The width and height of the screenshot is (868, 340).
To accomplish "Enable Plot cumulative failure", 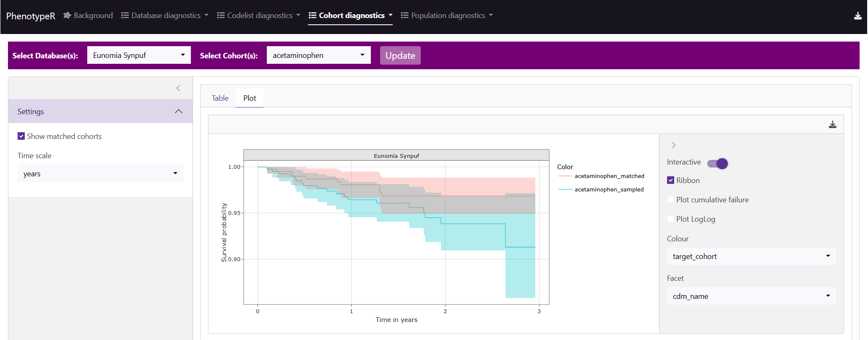I will click(x=670, y=200).
